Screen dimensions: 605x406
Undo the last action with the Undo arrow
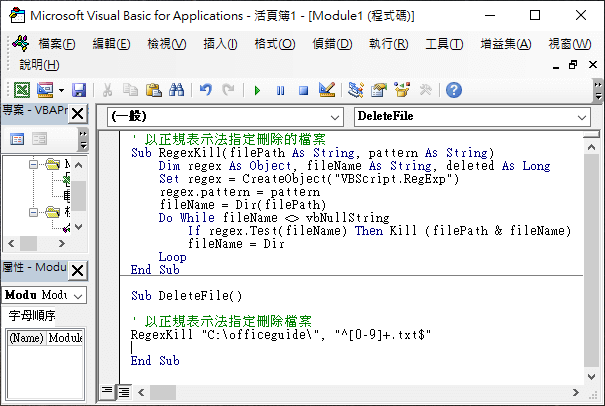coord(206,90)
